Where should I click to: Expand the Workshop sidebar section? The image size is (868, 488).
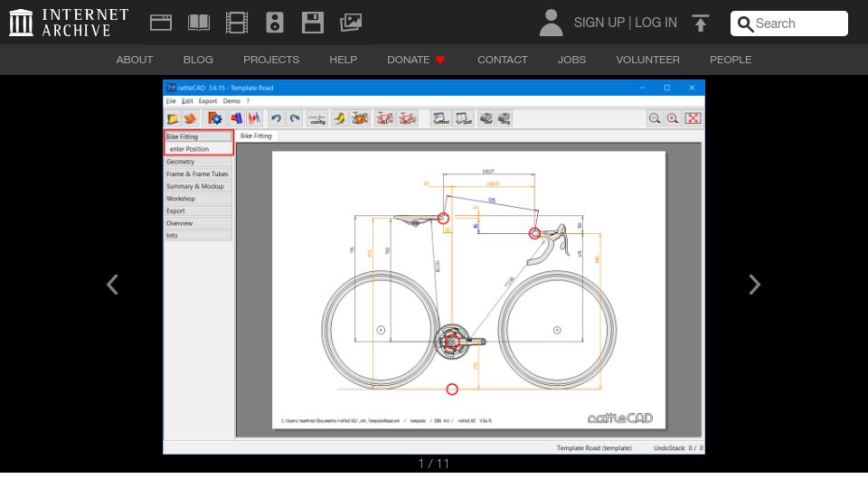(198, 199)
